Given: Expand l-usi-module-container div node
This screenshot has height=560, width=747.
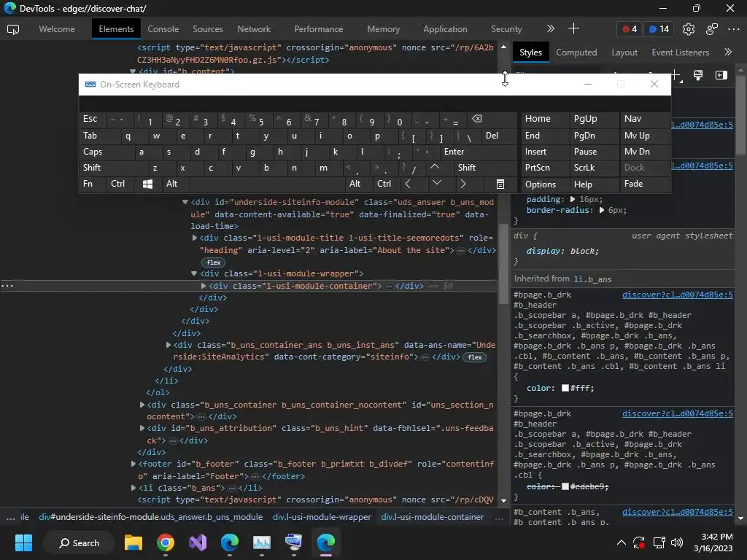Looking at the screenshot, I should [x=204, y=286].
